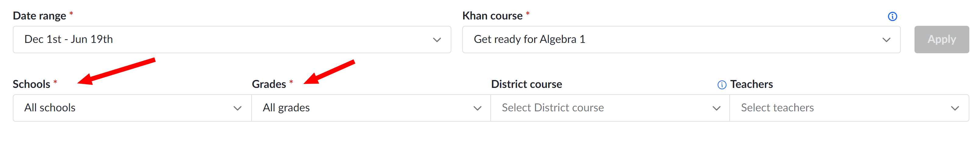980x146 pixels.
Task: Open the Select teachers dropdown
Action: pos(849,108)
